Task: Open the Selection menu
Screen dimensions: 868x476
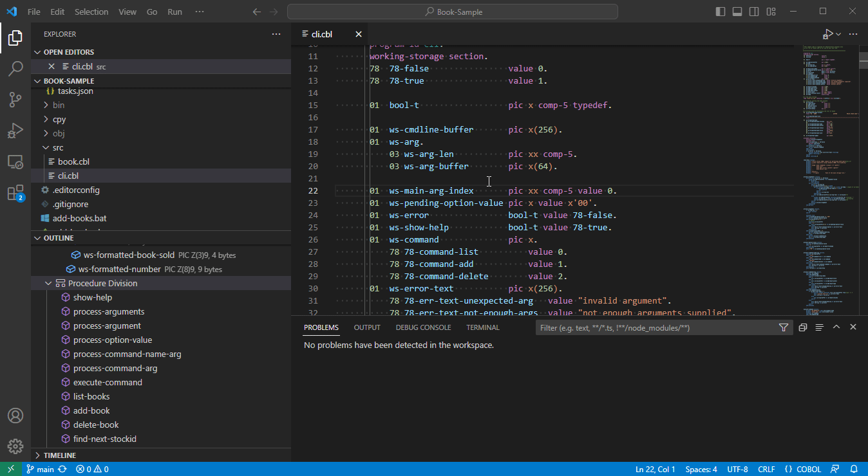Action: point(91,12)
